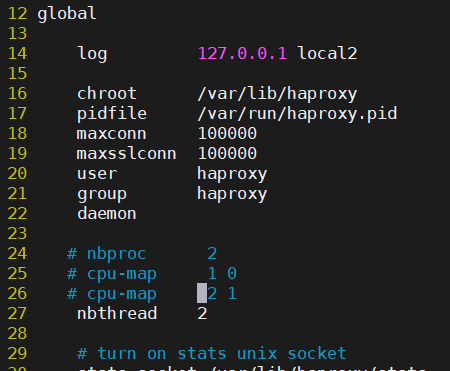The height and width of the screenshot is (371, 450).
Task: Click the maxconn keyword
Action: click(111, 134)
